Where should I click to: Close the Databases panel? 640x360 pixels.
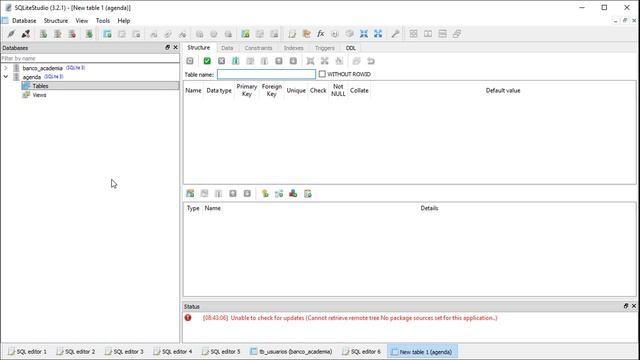tap(176, 47)
